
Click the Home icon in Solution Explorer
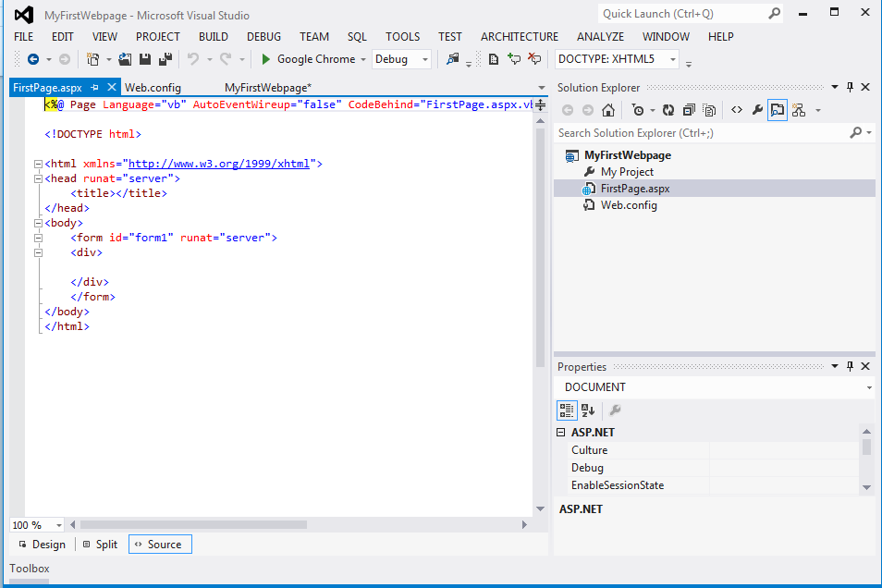(607, 110)
